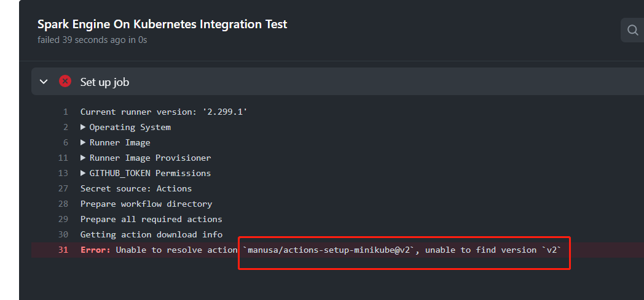Click the red failed status icon
Screen dimensions: 644x300
65,81
